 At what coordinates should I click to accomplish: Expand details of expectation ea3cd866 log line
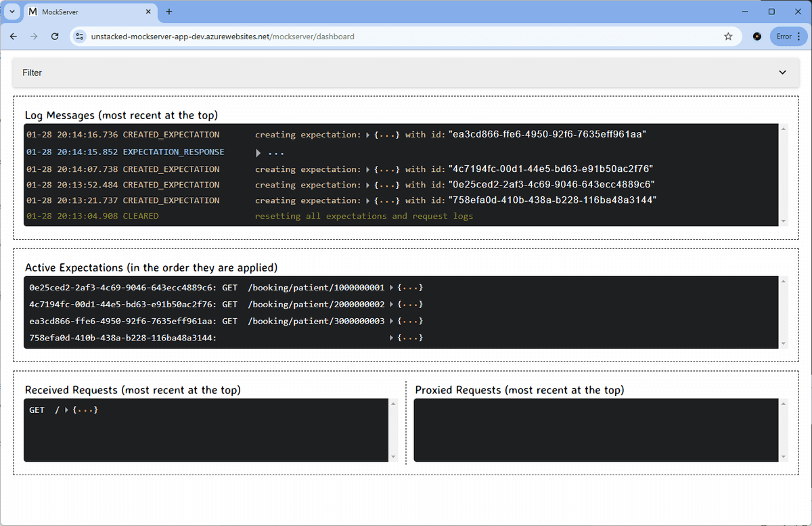pyautogui.click(x=366, y=134)
